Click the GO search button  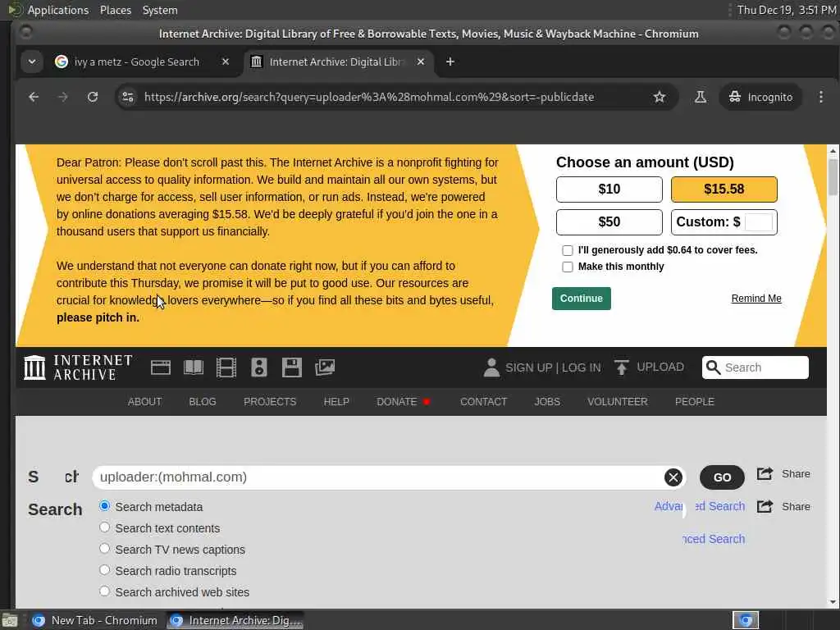pos(722,477)
